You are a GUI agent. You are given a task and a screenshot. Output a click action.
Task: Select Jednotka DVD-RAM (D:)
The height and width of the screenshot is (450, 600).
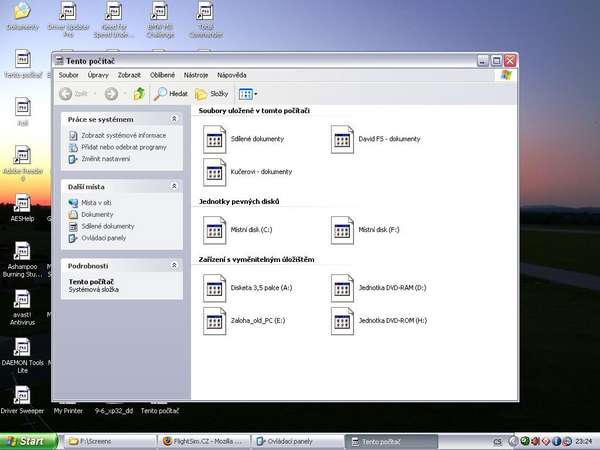pos(378,288)
